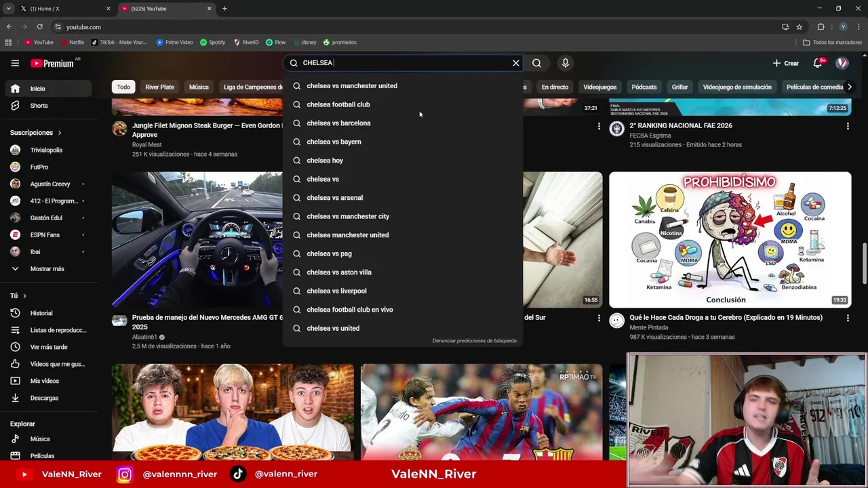Viewport: 868px width, 488px height.
Task: Open the Netflix bookmark
Action: [73, 42]
